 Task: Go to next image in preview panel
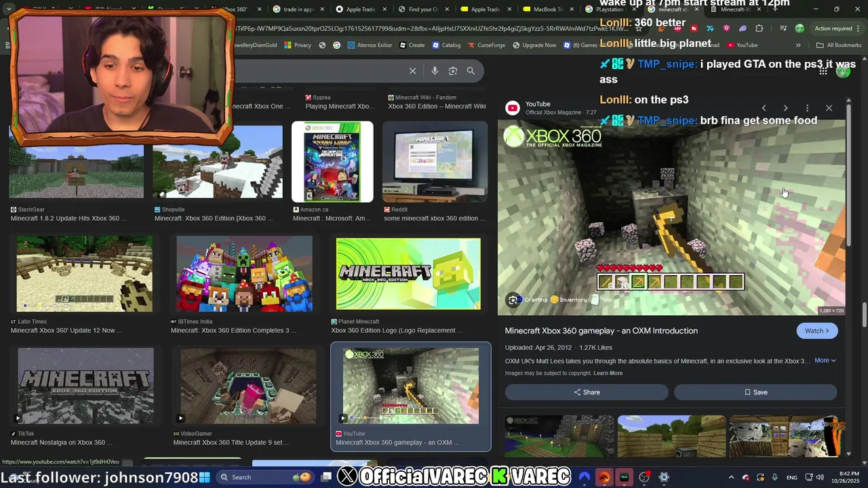click(785, 108)
